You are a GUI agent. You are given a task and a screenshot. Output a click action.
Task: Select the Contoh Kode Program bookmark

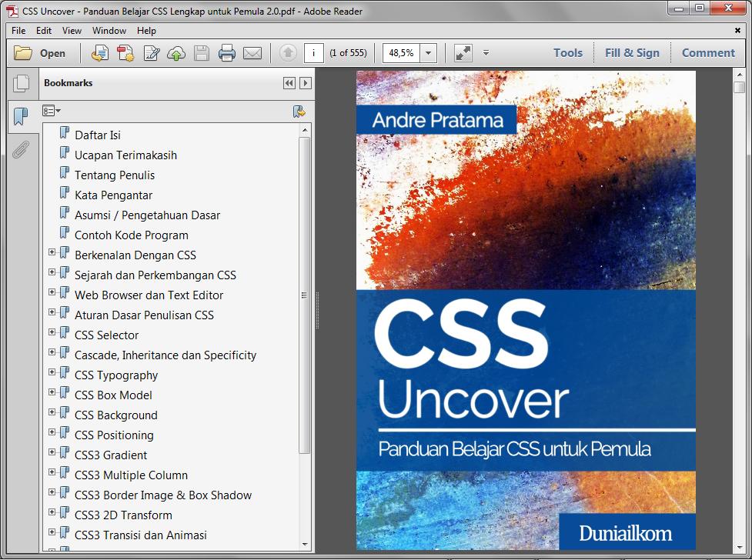tap(132, 235)
